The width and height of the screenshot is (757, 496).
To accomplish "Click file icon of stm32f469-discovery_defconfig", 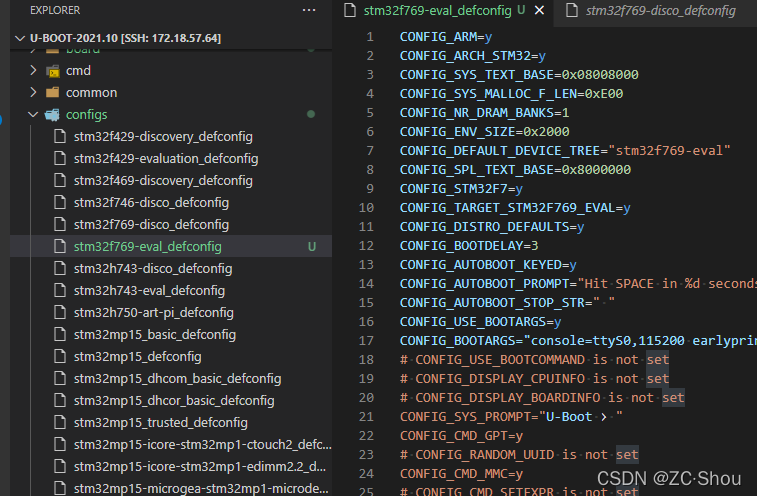I will point(60,180).
